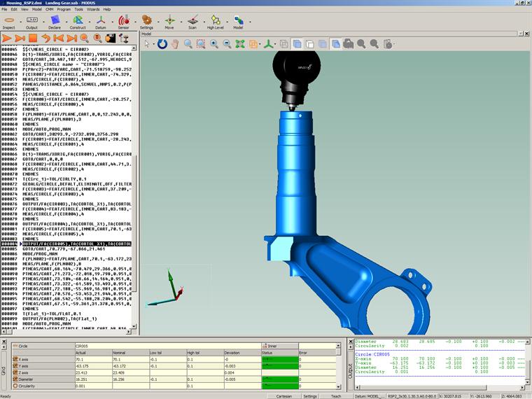The height and width of the screenshot is (399, 532).
Task: Click the green zoom to fit icon
Action: pos(240,44)
